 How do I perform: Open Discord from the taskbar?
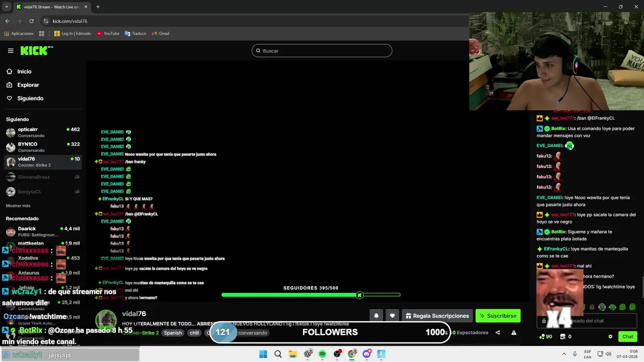click(367, 354)
